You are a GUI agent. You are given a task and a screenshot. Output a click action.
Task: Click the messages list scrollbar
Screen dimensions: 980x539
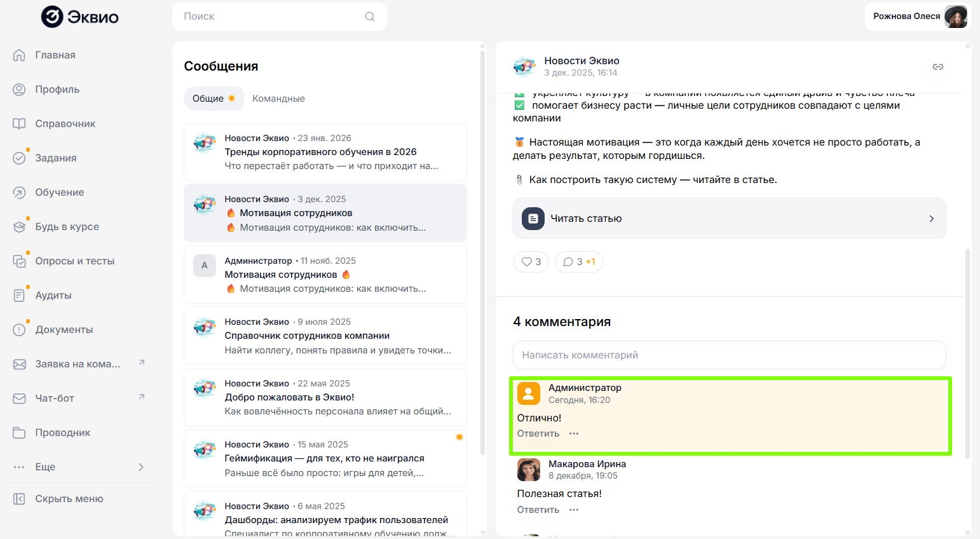point(483,253)
